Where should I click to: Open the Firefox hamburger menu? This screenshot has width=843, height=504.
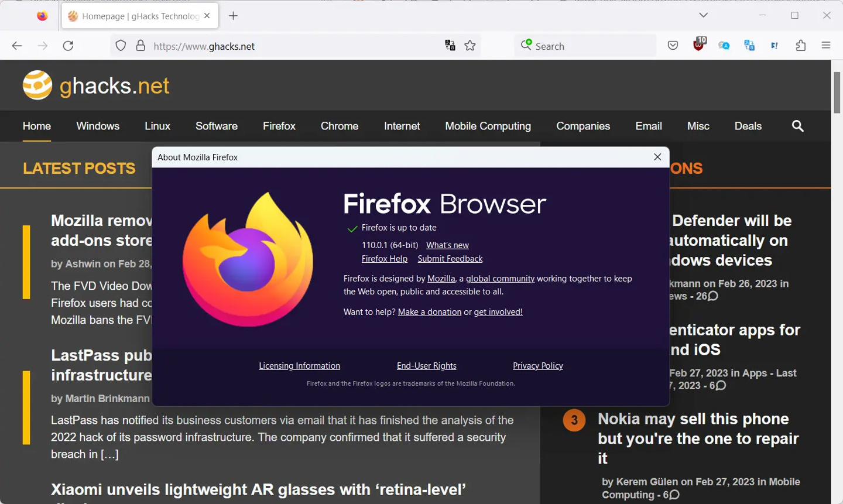click(x=827, y=45)
